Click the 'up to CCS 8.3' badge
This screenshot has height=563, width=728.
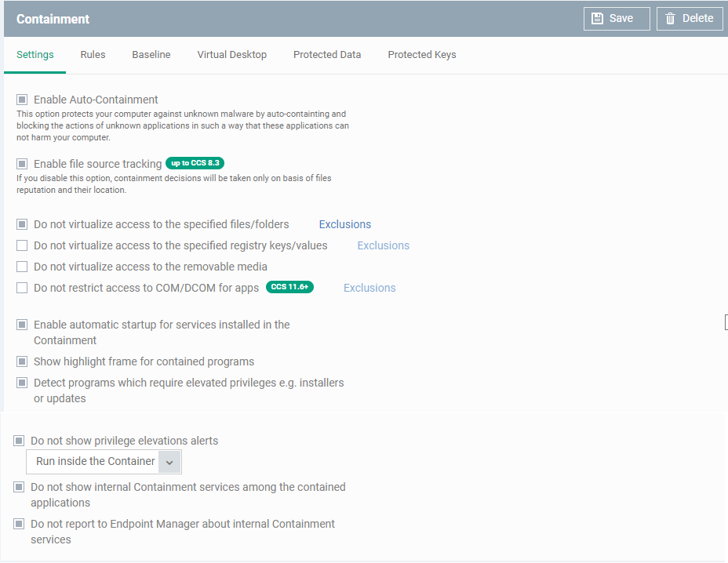[x=195, y=163]
